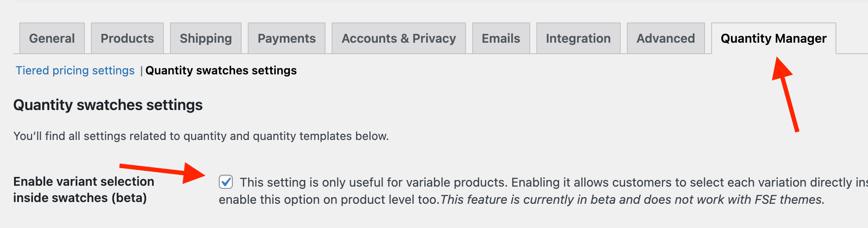Click the "enable this option on product level" text

coord(329,200)
